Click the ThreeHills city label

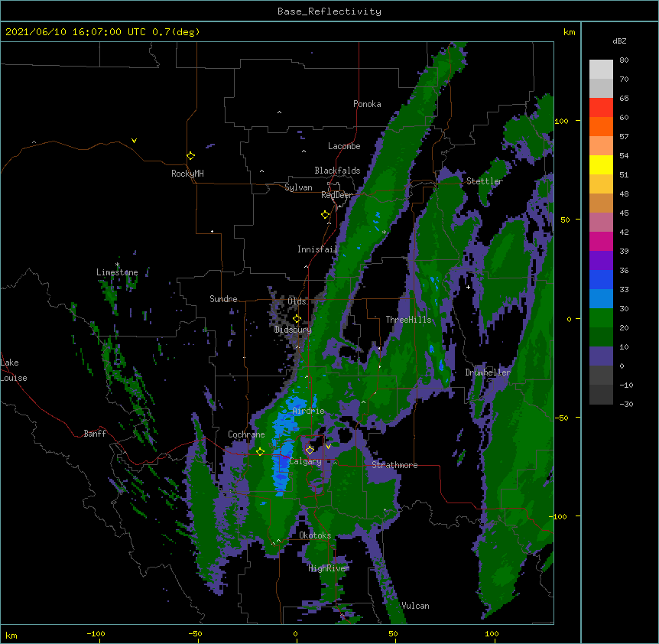click(409, 320)
